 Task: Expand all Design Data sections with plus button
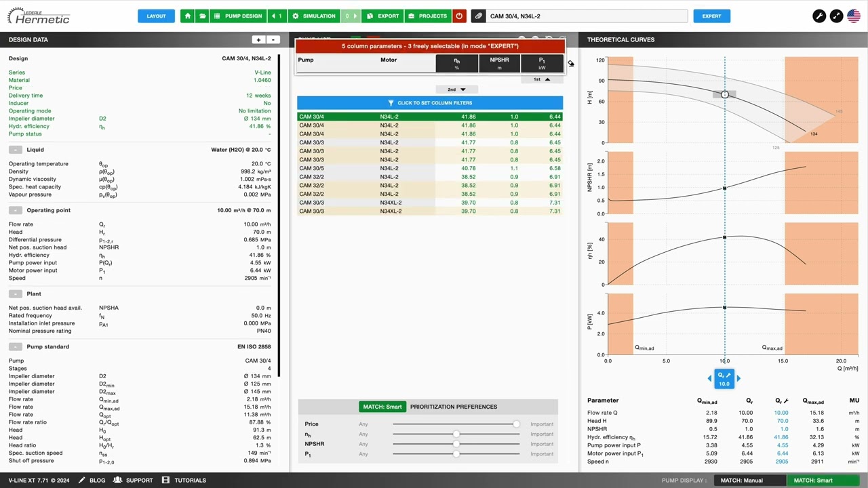coord(258,40)
